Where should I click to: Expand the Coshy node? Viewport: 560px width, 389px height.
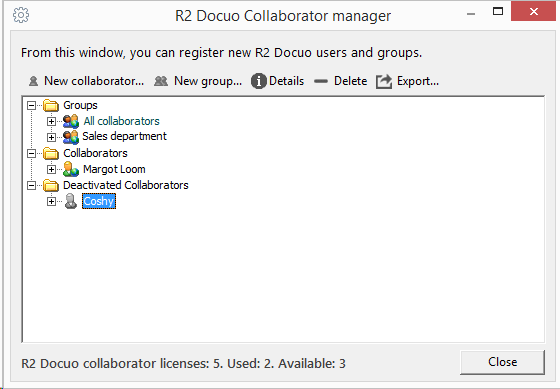[51, 201]
